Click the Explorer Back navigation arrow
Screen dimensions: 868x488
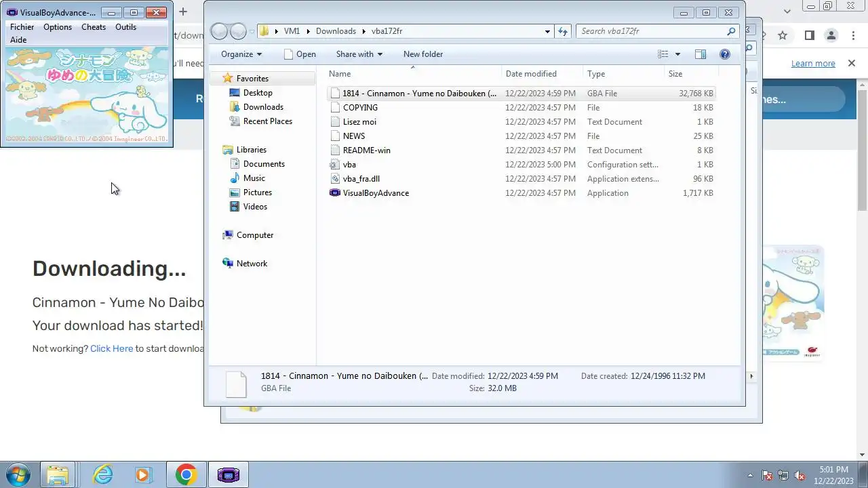click(x=219, y=31)
